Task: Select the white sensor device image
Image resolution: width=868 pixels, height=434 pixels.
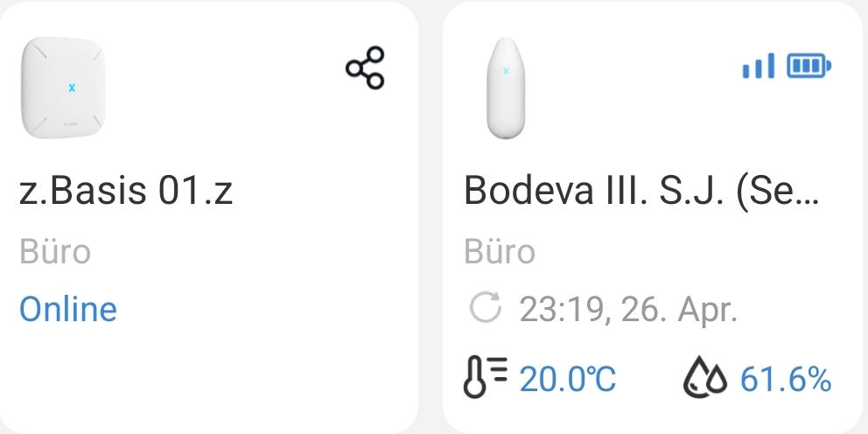Action: point(506,88)
